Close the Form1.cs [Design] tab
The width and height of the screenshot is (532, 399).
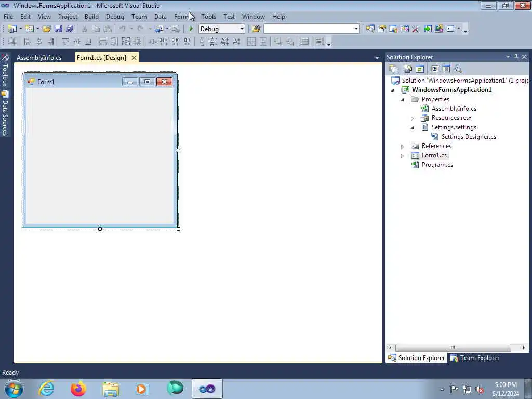(134, 57)
